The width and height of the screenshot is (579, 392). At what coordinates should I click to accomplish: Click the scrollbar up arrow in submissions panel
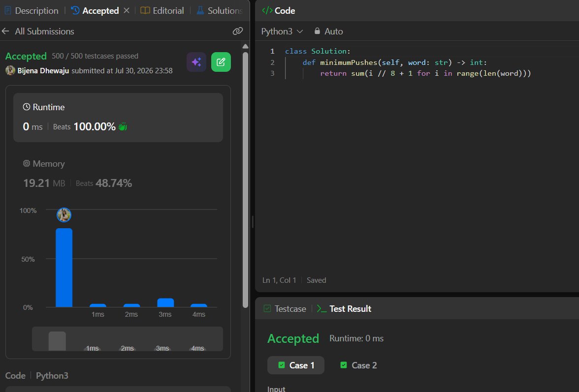point(245,46)
